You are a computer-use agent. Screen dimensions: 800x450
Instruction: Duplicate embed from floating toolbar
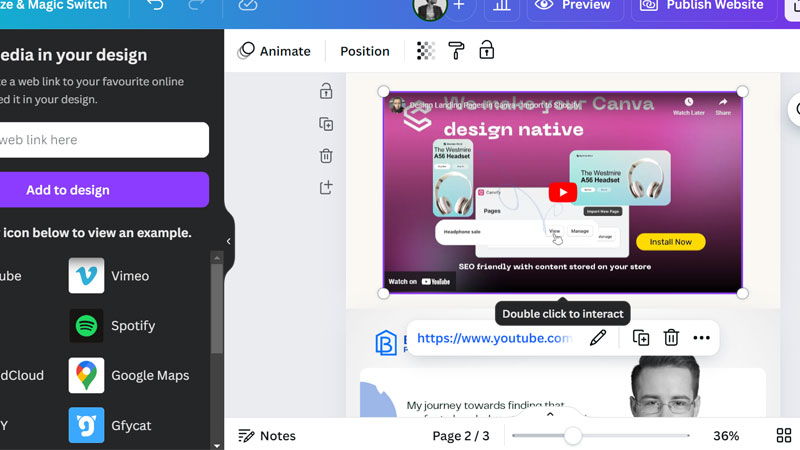641,338
